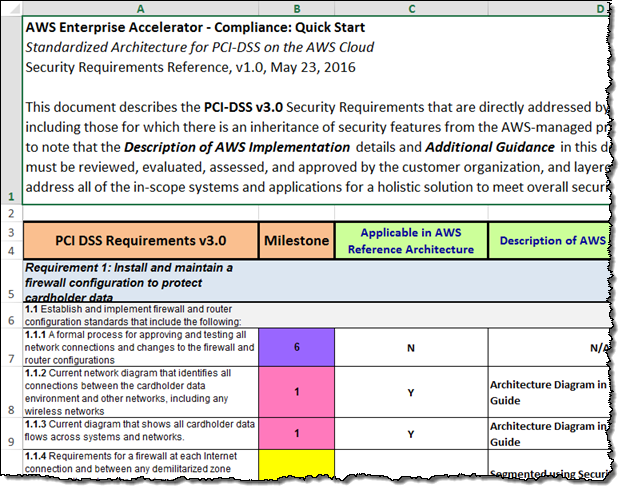Click 'PCI DSS Requirements v3.0' header cell
This screenshot has height=491, width=624.
point(140,241)
